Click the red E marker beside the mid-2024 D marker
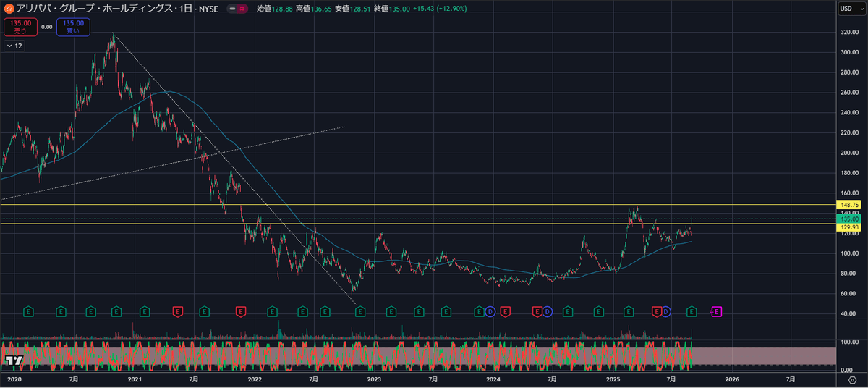The image size is (868, 388). [x=537, y=312]
